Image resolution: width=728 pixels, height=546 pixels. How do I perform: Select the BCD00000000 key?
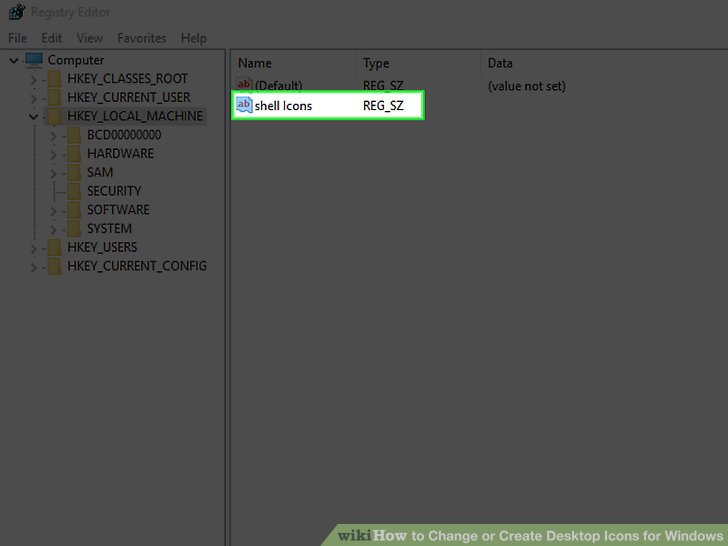click(x=124, y=135)
